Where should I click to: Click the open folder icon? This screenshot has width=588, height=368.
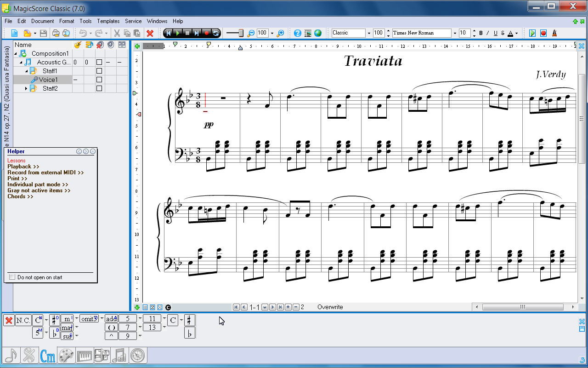tap(27, 33)
